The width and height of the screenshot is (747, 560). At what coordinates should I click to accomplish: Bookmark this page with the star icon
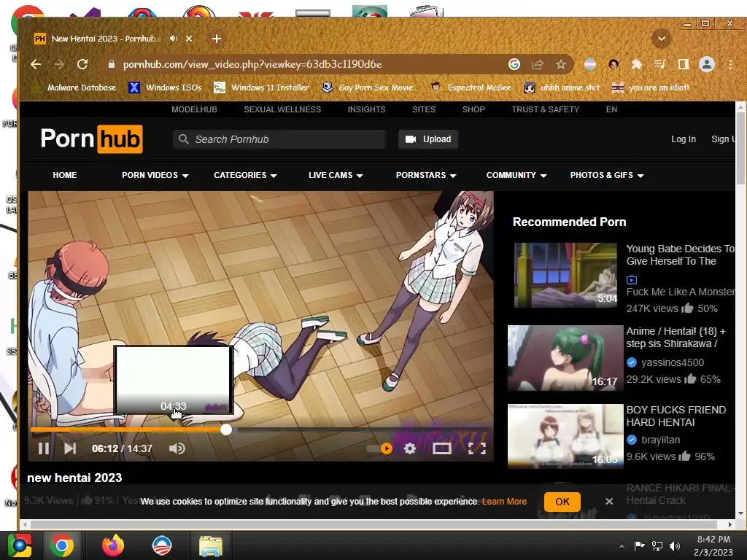(x=561, y=64)
